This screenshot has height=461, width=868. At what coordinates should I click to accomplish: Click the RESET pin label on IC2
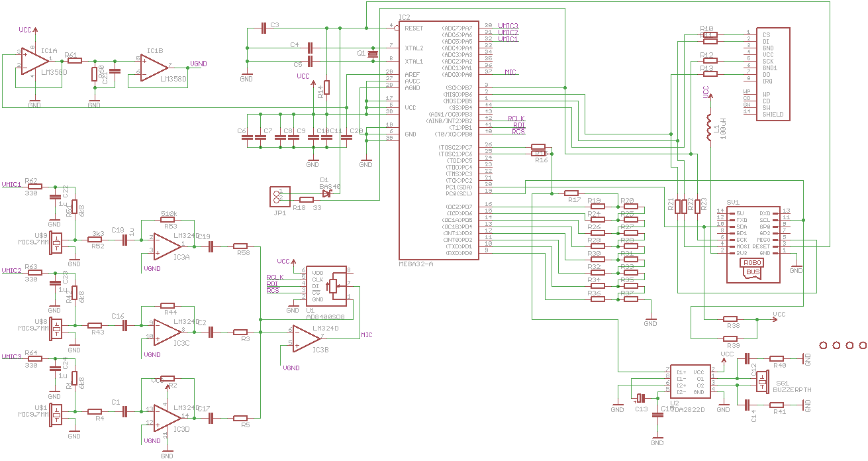pos(414,28)
